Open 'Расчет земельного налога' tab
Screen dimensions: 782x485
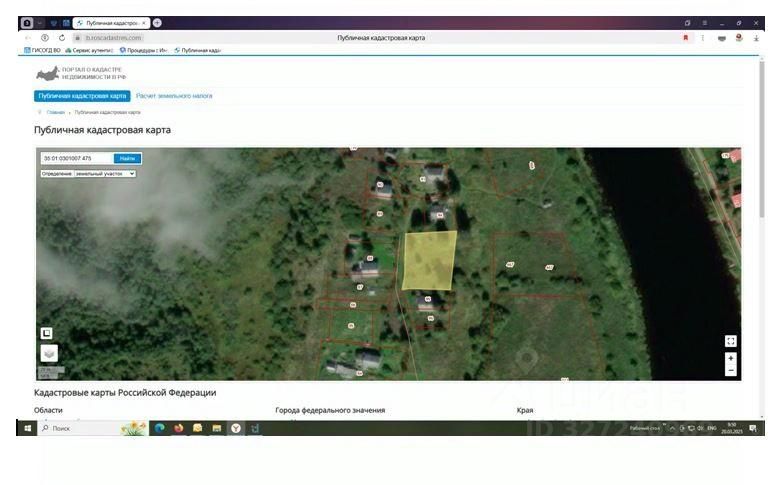[174, 96]
